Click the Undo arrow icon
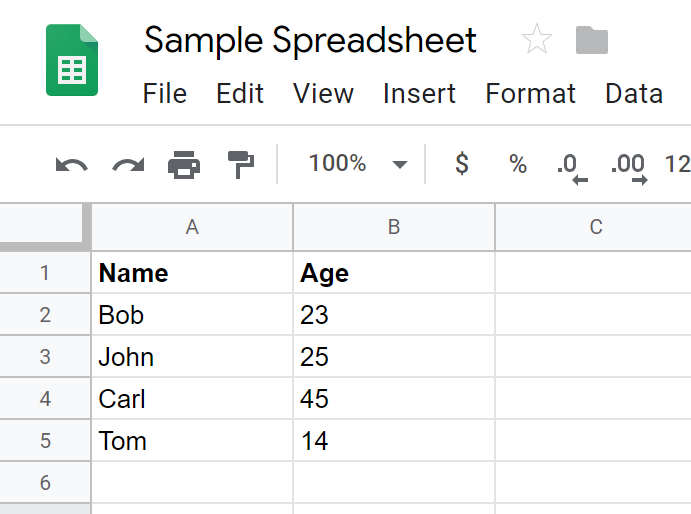Screen dimensions: 691x514 tap(71, 164)
